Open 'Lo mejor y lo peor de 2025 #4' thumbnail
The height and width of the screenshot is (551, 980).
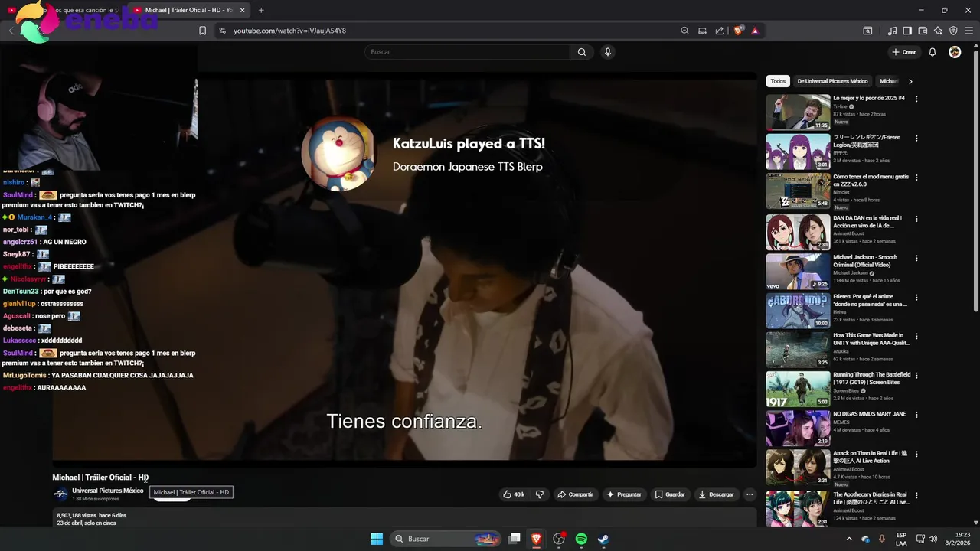point(798,112)
